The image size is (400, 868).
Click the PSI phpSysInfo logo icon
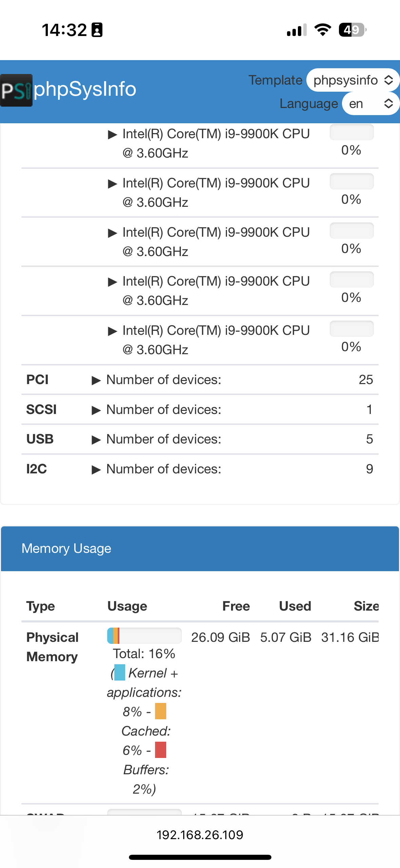(x=16, y=90)
